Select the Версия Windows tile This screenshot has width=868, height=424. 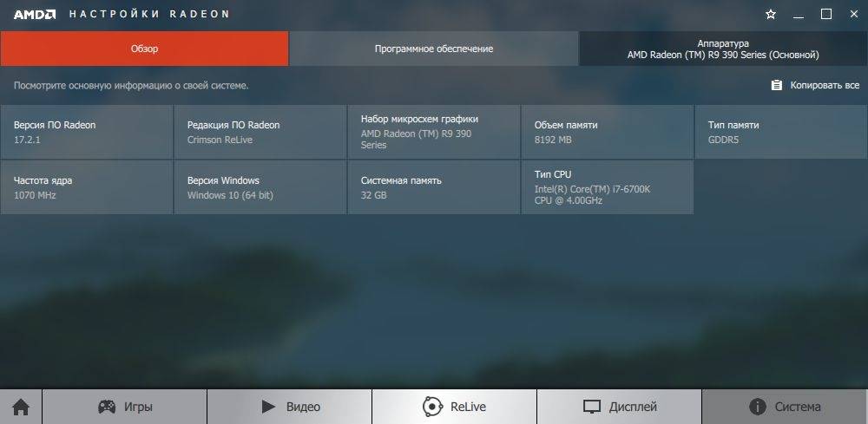tap(260, 187)
